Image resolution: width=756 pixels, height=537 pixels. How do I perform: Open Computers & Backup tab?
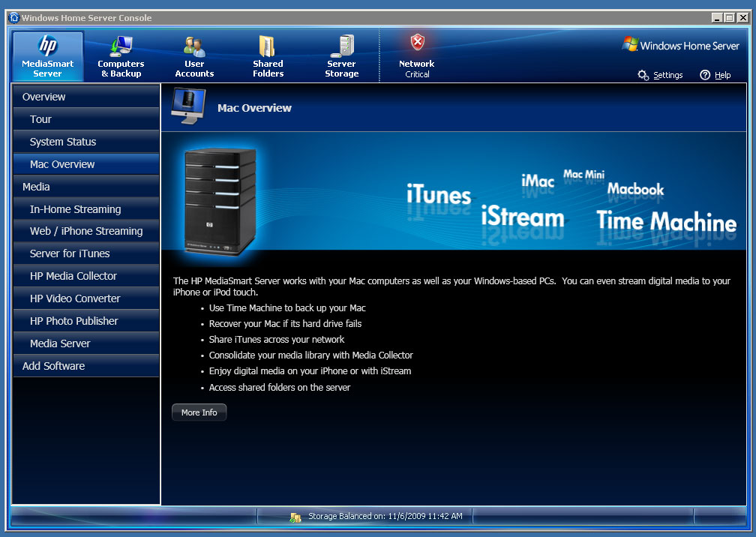pyautogui.click(x=121, y=56)
